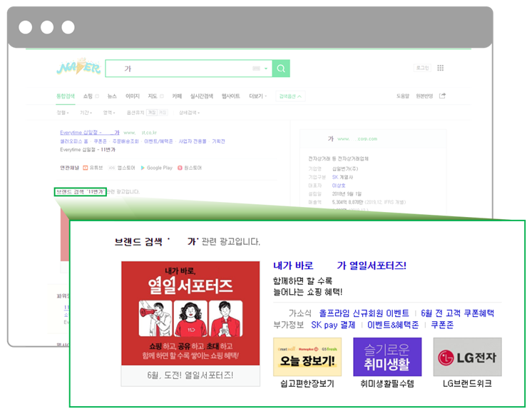Screen dimensions: 532x414
Task: Click the Naver logo
Action: point(78,67)
